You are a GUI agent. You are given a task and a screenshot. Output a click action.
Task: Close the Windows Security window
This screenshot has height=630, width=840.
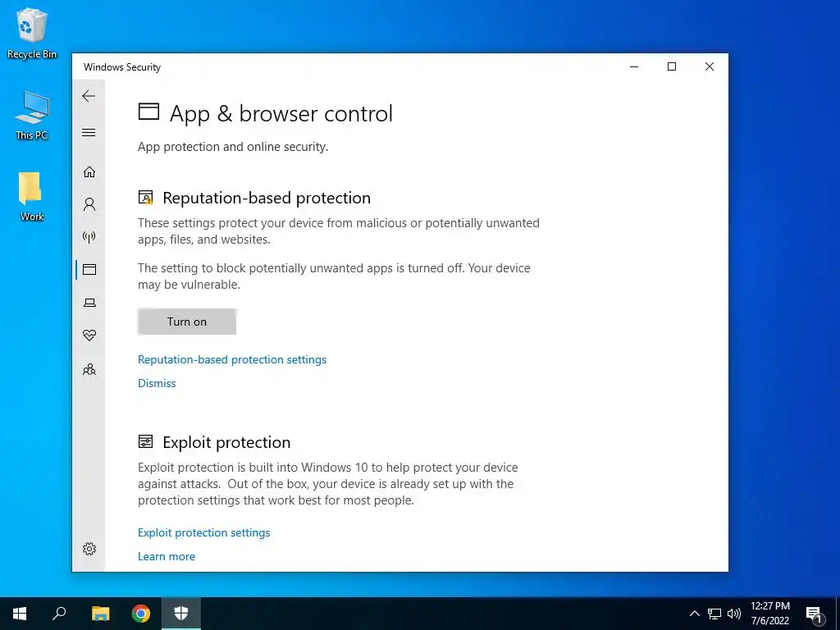(710, 66)
